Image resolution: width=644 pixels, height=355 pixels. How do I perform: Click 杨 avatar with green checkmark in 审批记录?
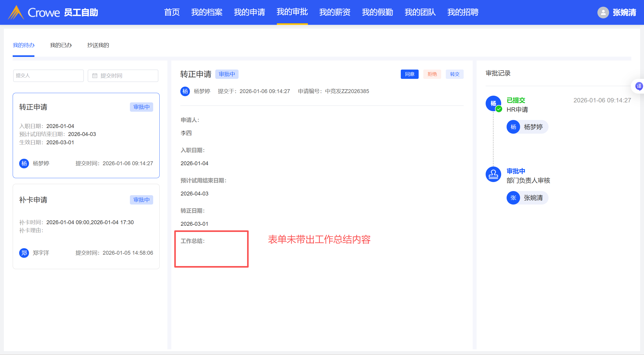point(493,103)
